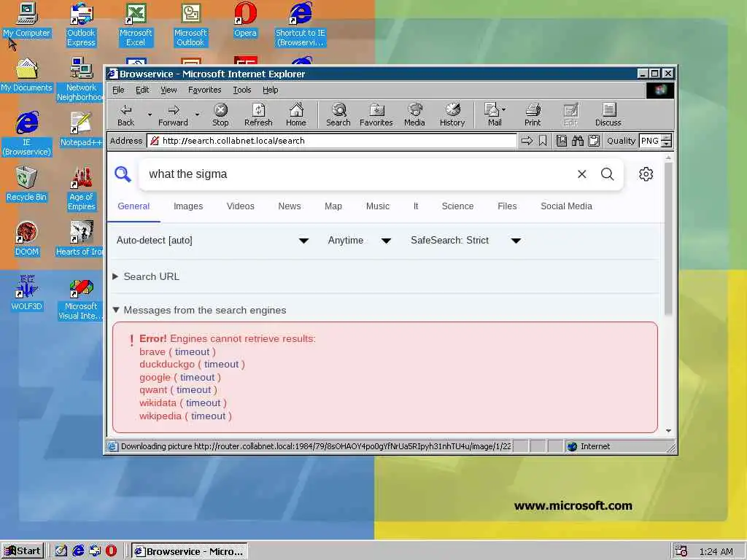Screen dimensions: 747x560
Task: Click the page vertical scrollbar thumb
Action: (668, 238)
